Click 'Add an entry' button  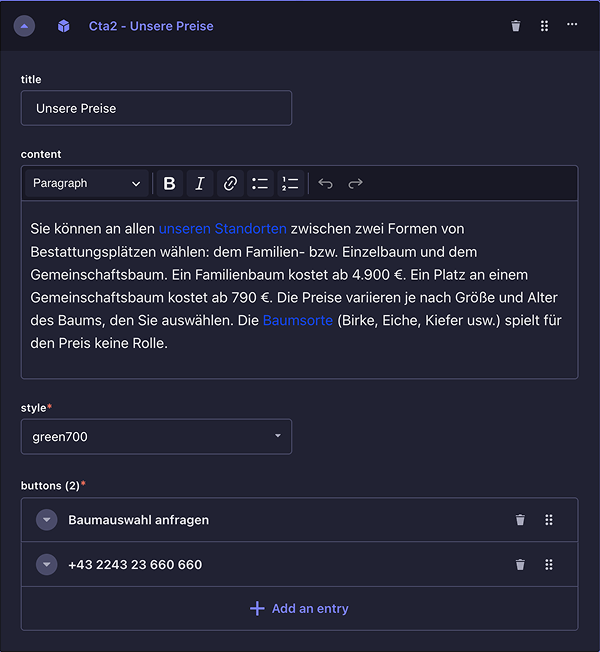(299, 608)
